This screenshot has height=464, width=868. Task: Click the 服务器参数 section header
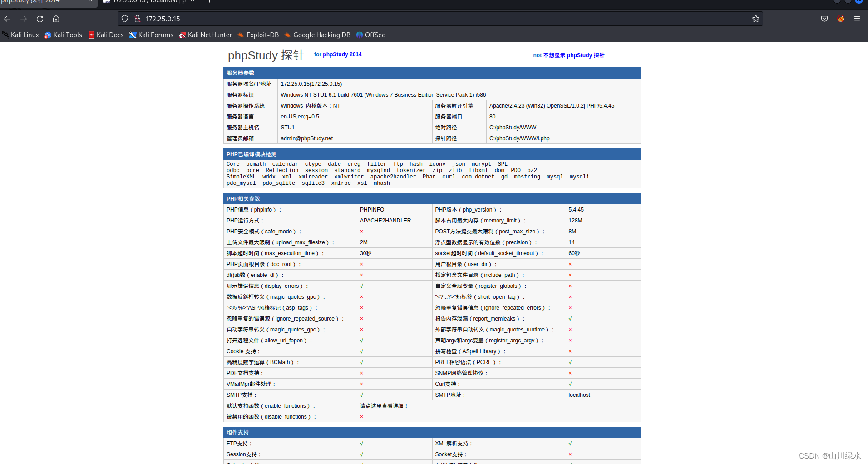coord(432,73)
